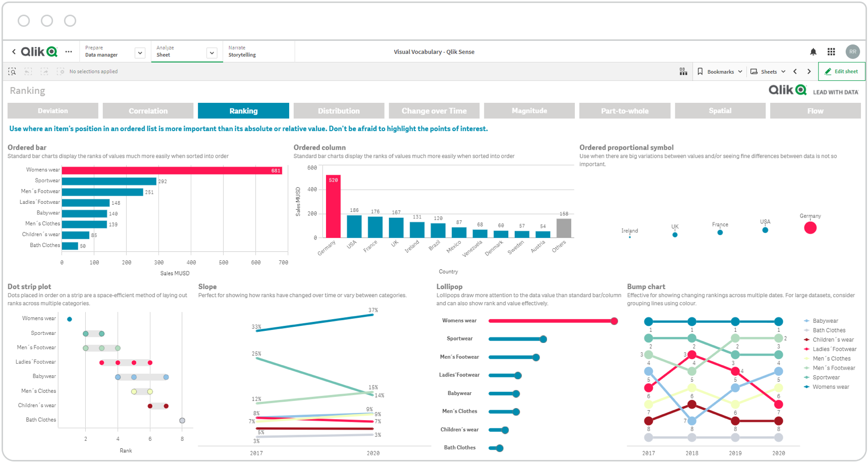Go back using the back arrow beside Qlik logo
This screenshot has width=868, height=463.
14,51
